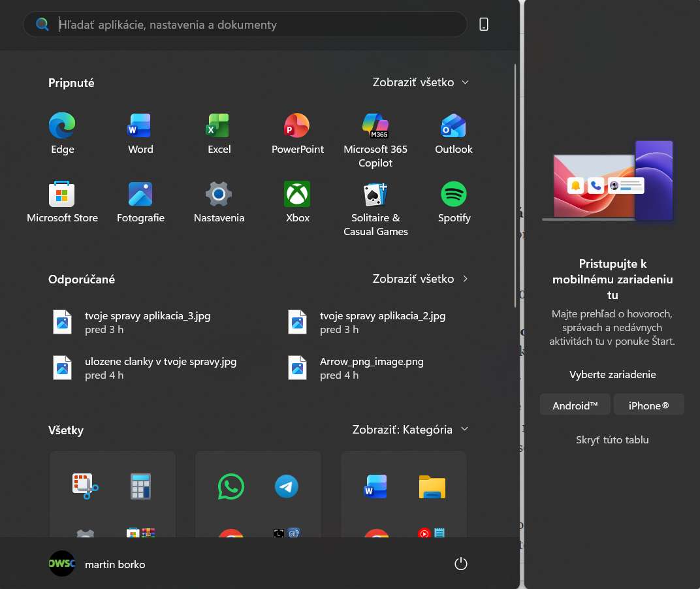Show all recommended via Zobraziť všetko
Image resolution: width=700 pixels, height=589 pixels.
pos(421,279)
